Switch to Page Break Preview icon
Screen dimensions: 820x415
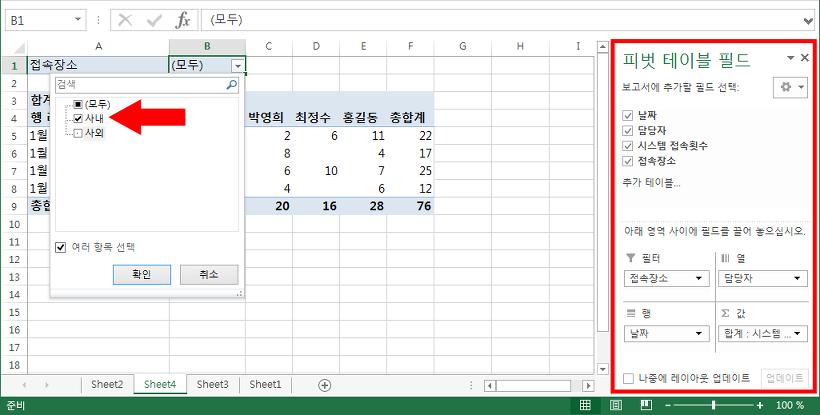click(646, 405)
